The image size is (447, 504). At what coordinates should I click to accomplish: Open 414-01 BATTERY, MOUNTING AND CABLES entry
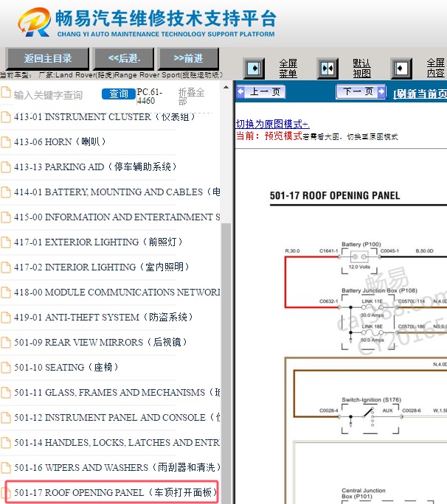pyautogui.click(x=117, y=192)
